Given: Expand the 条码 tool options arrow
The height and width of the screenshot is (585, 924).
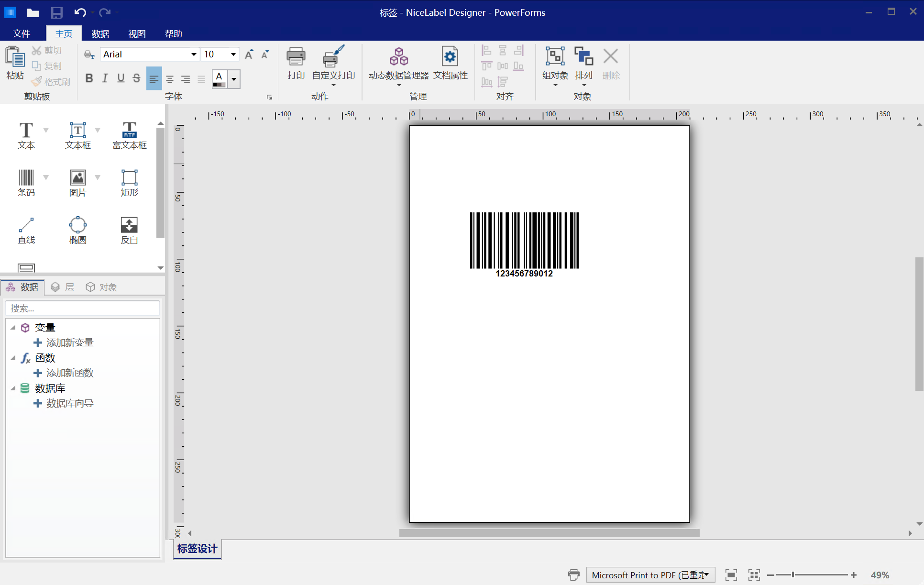Looking at the screenshot, I should pyautogui.click(x=46, y=177).
